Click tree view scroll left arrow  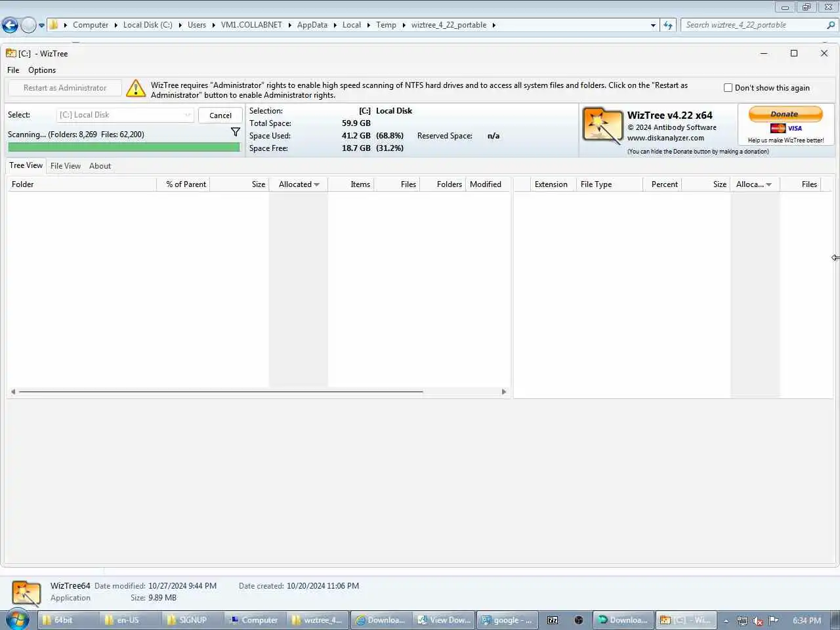(13, 392)
